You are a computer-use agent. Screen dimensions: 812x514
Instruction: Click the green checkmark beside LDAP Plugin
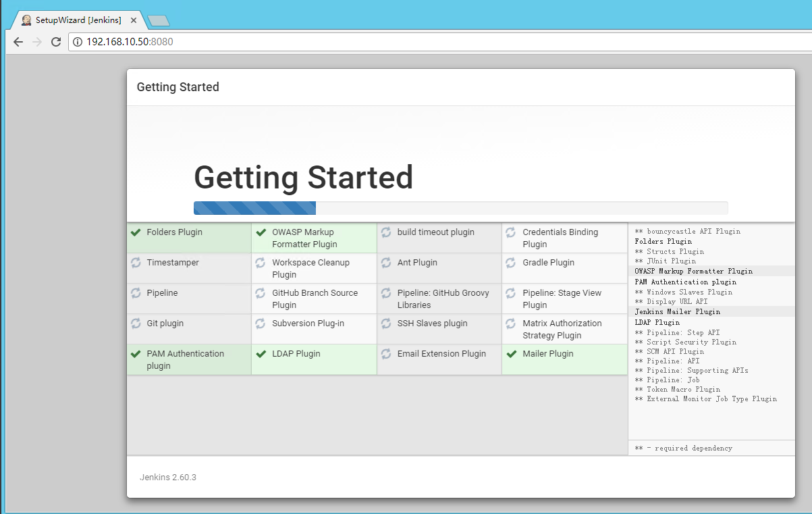click(x=261, y=354)
